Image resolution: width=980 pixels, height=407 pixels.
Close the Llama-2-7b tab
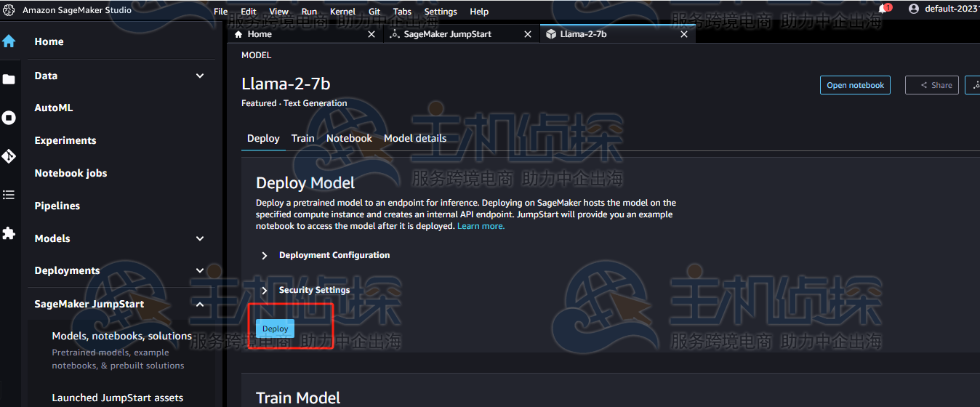pyautogui.click(x=683, y=34)
